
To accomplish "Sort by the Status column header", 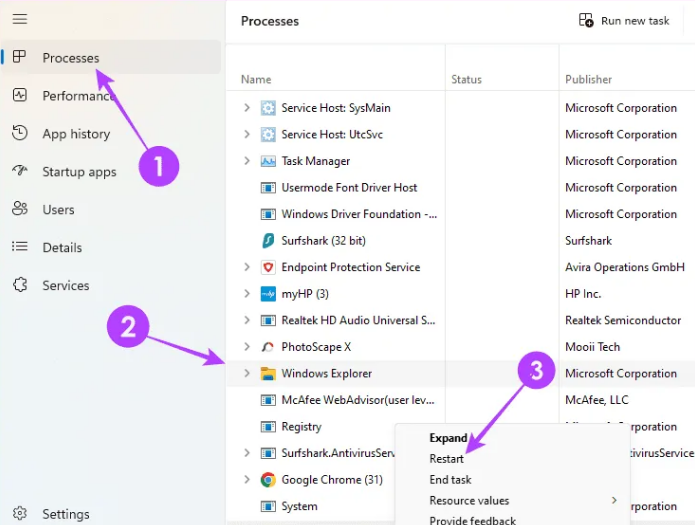I will 466,79.
